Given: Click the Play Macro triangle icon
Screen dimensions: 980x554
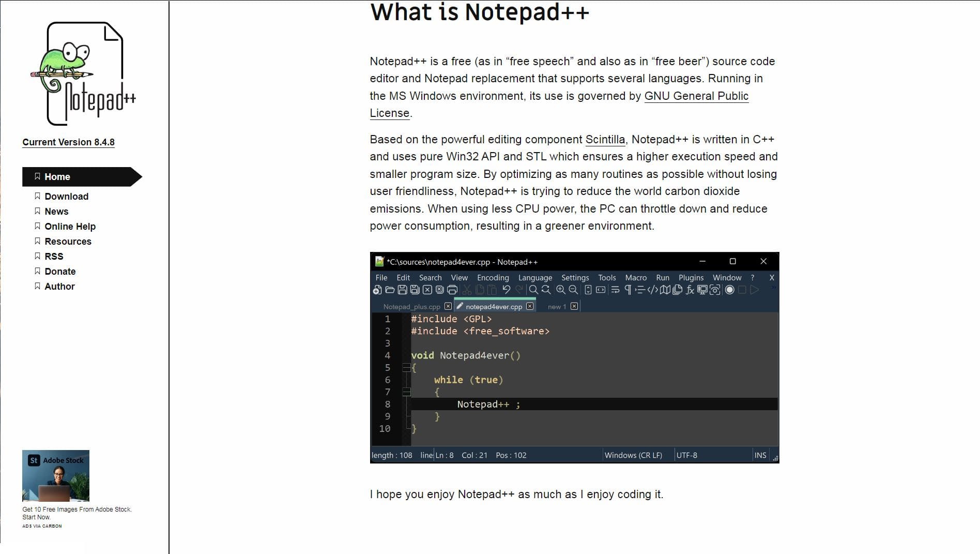Looking at the screenshot, I should click(755, 290).
